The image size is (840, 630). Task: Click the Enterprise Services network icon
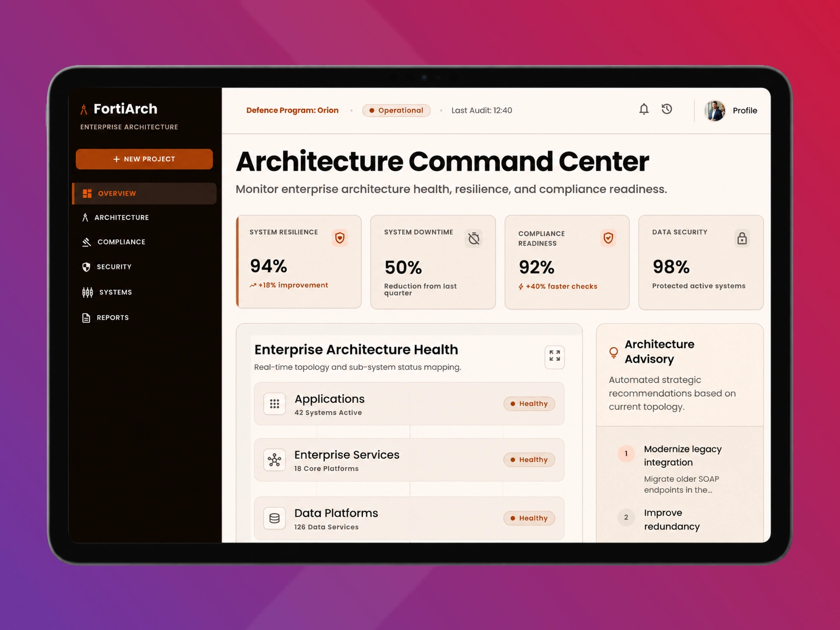274,460
